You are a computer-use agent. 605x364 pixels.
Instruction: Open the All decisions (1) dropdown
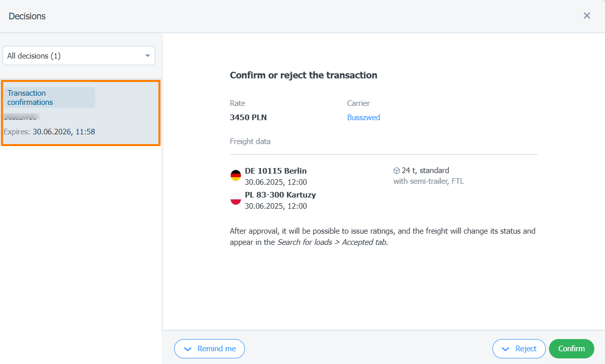pos(79,55)
